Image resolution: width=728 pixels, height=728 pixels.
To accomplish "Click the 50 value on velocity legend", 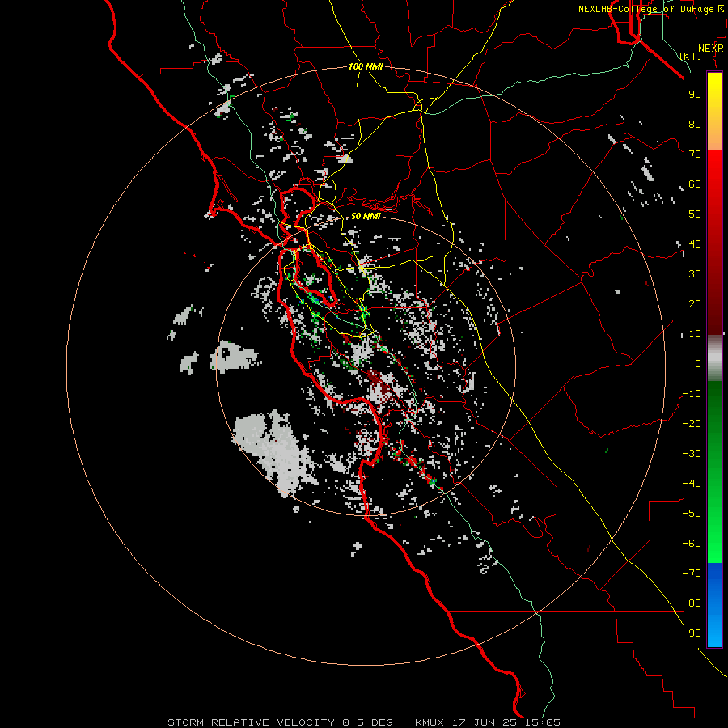I will click(695, 214).
